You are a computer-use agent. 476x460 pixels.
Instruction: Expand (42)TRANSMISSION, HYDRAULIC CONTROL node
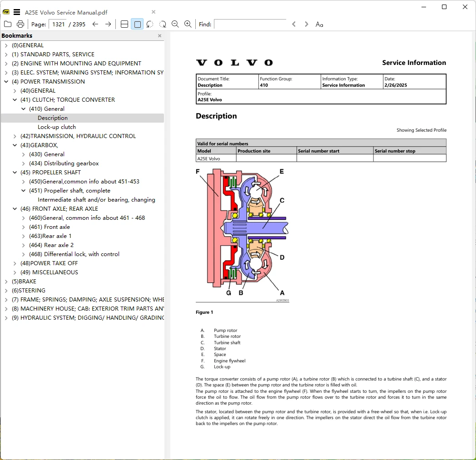click(x=15, y=136)
